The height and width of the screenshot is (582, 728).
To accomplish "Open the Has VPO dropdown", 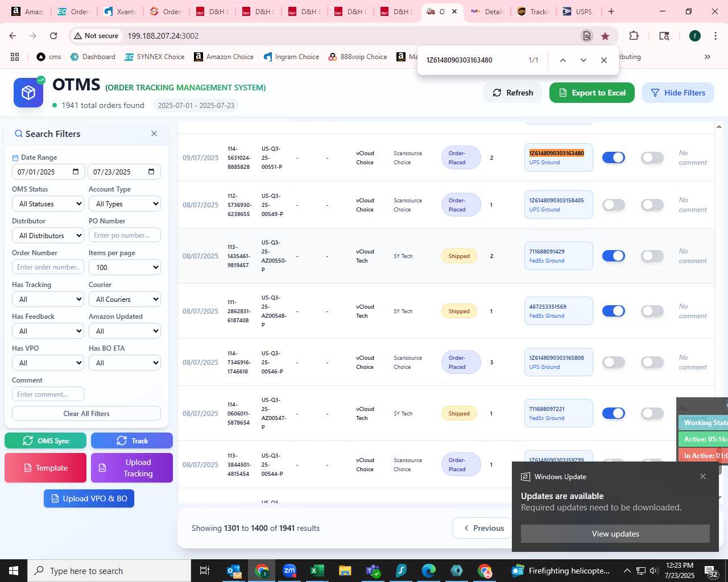I will point(48,363).
